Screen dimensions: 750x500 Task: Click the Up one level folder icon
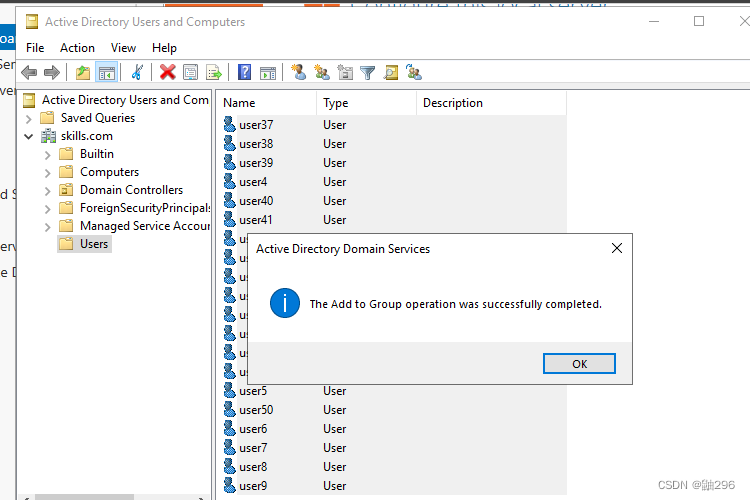(83, 72)
